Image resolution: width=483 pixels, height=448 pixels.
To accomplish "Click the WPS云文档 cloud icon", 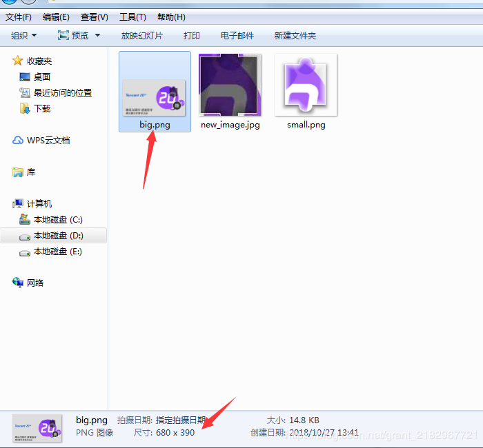I will pos(17,141).
